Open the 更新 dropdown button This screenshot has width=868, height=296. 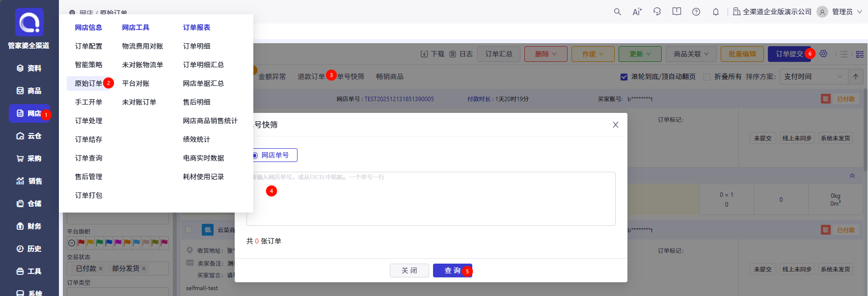pyautogui.click(x=640, y=54)
